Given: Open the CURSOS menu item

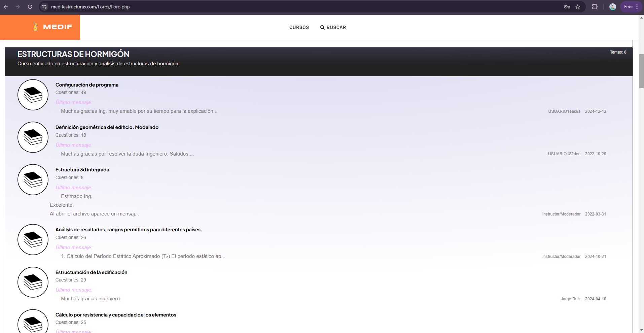Looking at the screenshot, I should pos(299,27).
